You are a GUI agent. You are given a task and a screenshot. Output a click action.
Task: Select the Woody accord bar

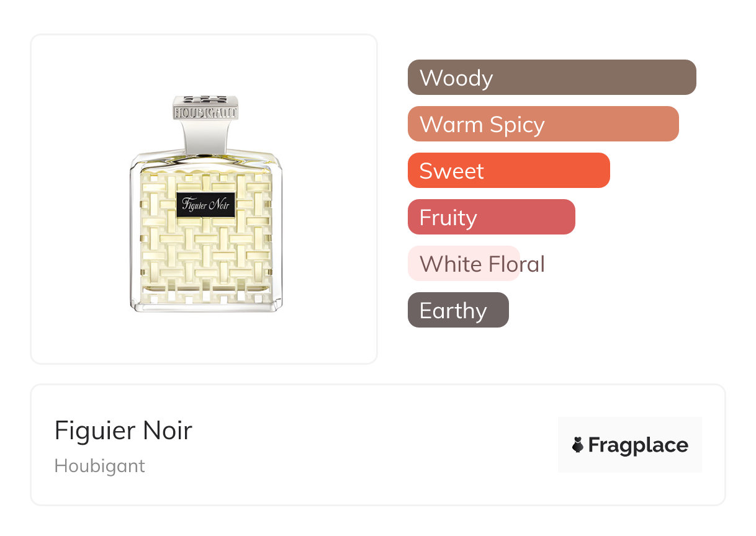tap(551, 78)
